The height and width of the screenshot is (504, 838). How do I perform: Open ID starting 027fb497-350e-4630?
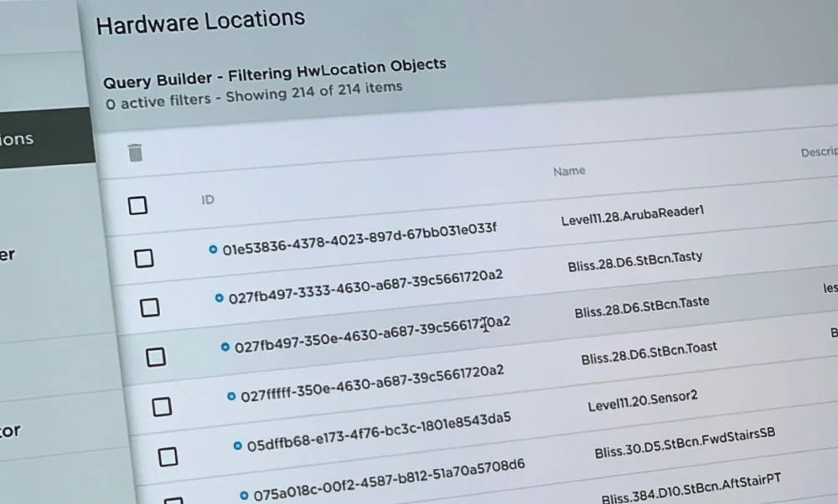(x=373, y=334)
